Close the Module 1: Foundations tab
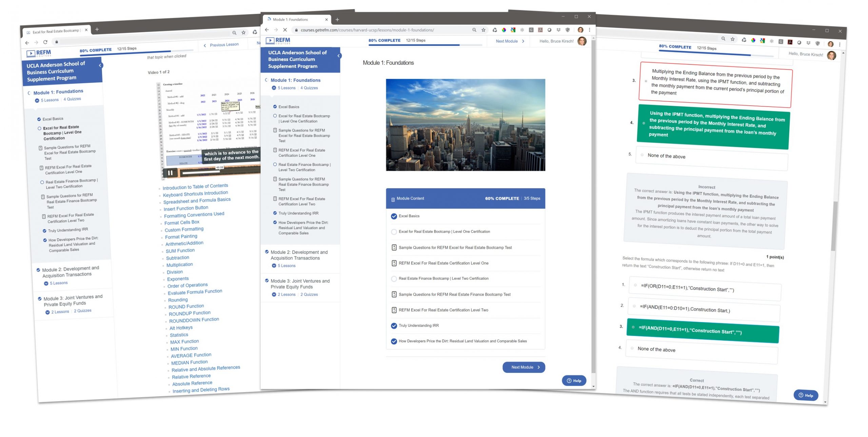 tap(327, 20)
